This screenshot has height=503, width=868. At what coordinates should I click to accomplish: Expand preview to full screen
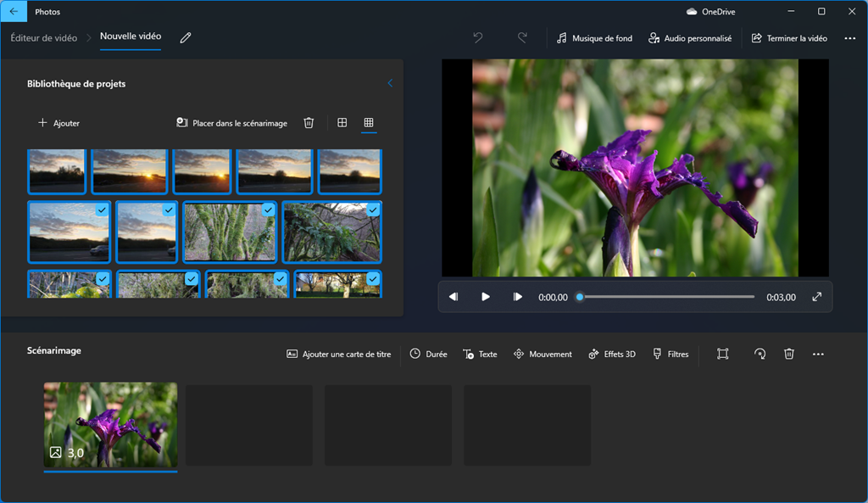817,297
